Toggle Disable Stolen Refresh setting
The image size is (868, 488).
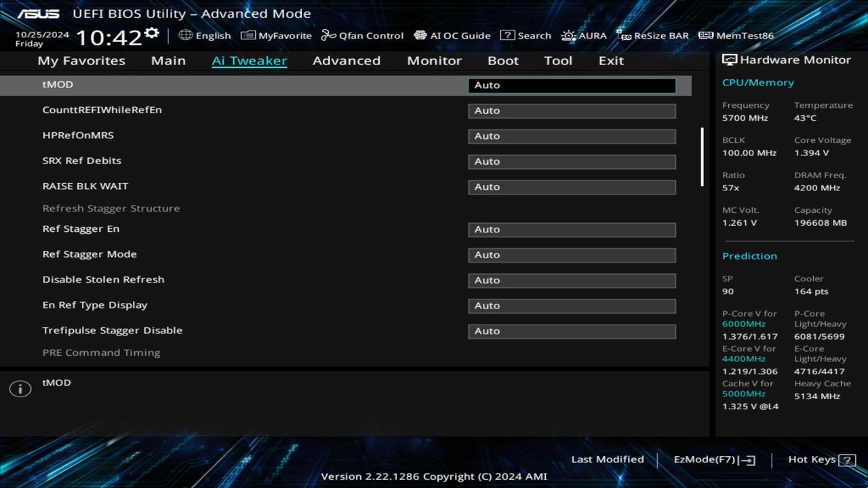click(571, 280)
